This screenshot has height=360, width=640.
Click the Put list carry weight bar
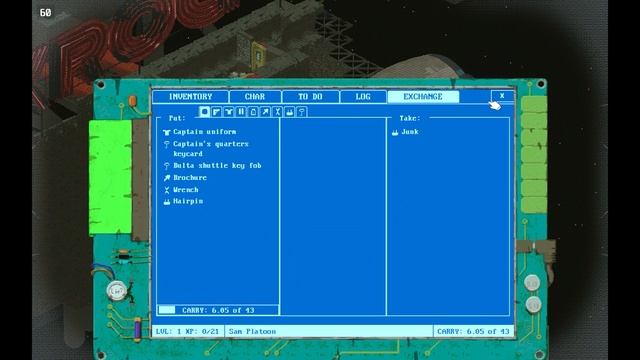(x=218, y=310)
